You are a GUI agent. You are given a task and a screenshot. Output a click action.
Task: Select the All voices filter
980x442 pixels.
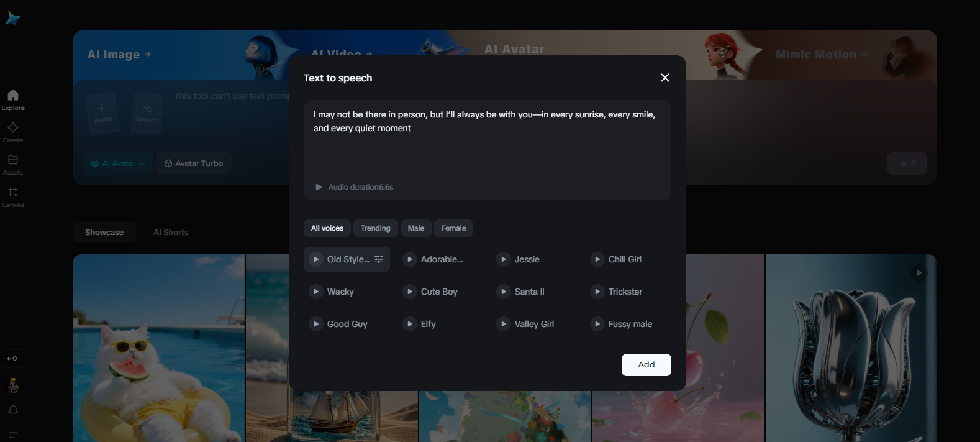click(327, 228)
